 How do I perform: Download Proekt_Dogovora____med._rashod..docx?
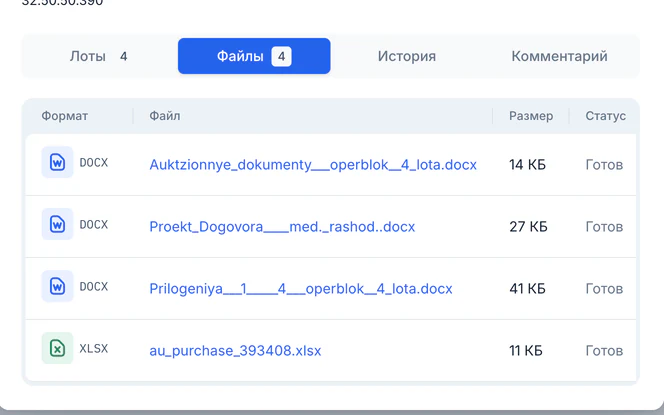(282, 227)
